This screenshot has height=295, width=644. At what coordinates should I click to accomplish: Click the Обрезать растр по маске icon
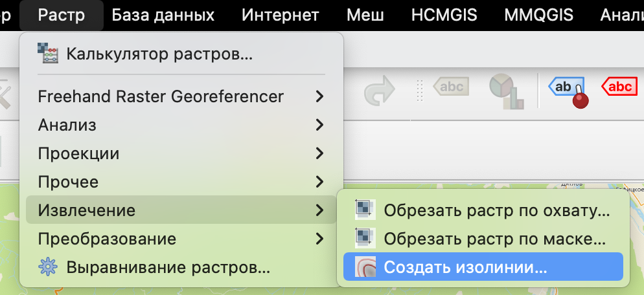365,238
